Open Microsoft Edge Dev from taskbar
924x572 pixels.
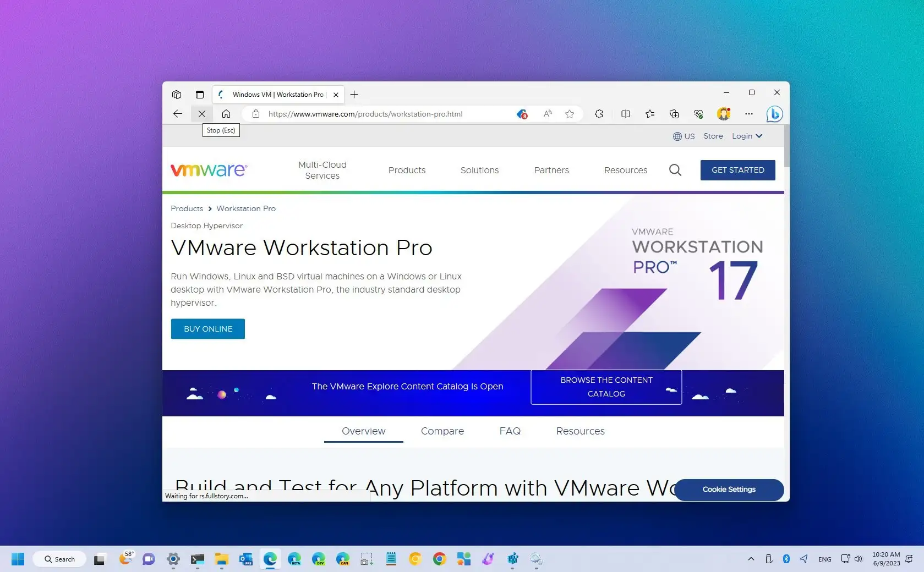point(318,559)
